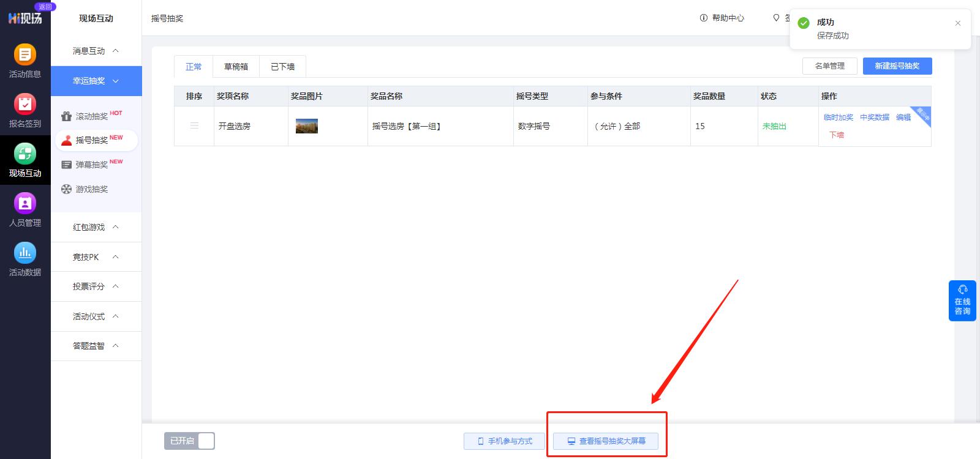Expand the 红包游戏 menu group

tap(96, 227)
